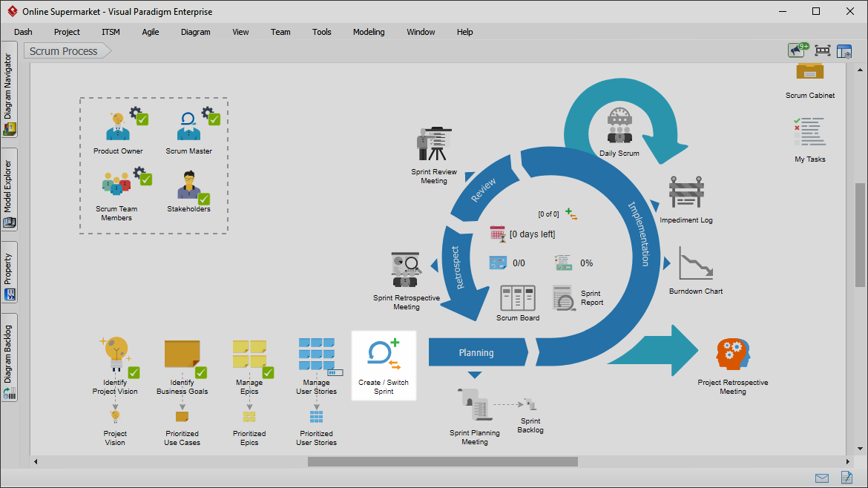Open the note-edit icon in status bar

tap(846, 477)
